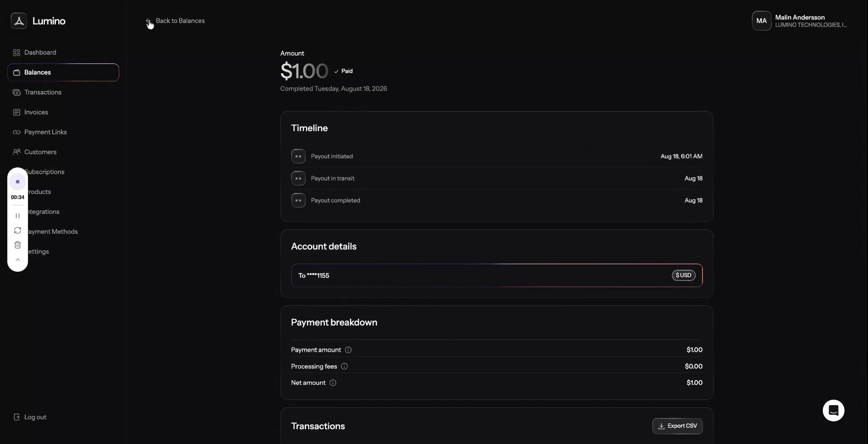Log out of the account
Screen dimensions: 868x444
pos(30,417)
